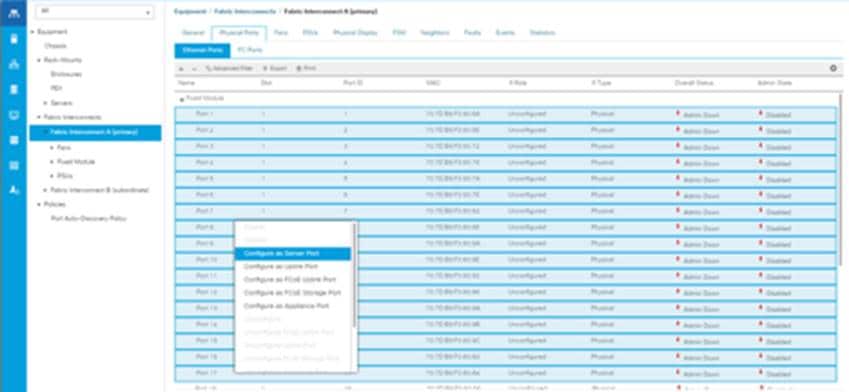
Task: Open the Admin user icon in the sidebar
Action: tap(14, 190)
